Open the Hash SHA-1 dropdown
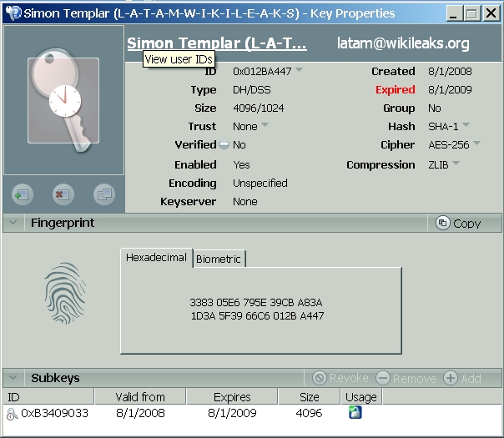The height and width of the screenshot is (438, 504). pyautogui.click(x=466, y=124)
